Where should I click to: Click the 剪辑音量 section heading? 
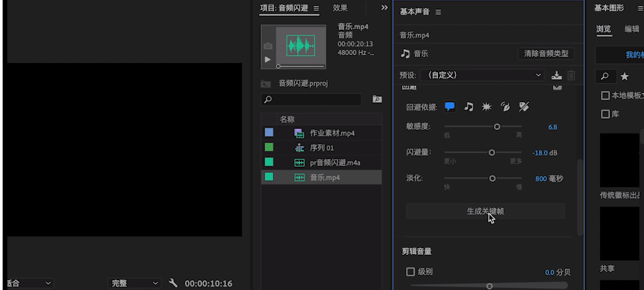(417, 252)
